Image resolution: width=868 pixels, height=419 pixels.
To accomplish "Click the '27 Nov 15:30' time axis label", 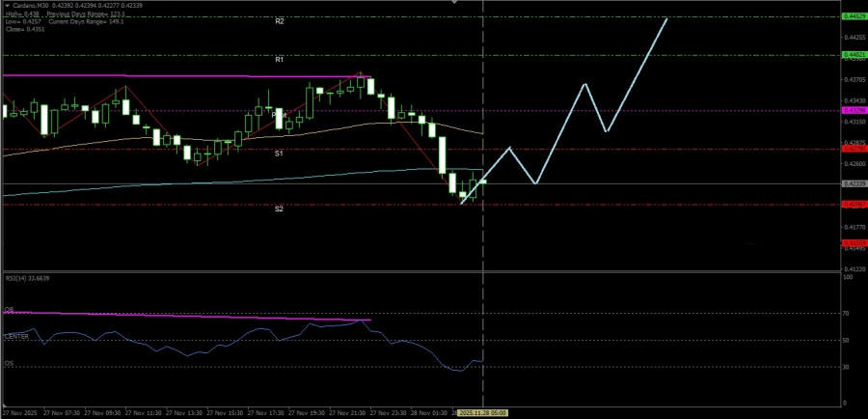I will (227, 413).
